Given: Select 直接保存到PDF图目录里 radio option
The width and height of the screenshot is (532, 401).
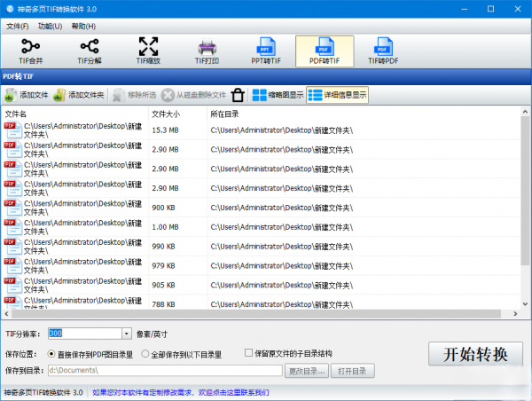Looking at the screenshot, I should click(90, 355).
